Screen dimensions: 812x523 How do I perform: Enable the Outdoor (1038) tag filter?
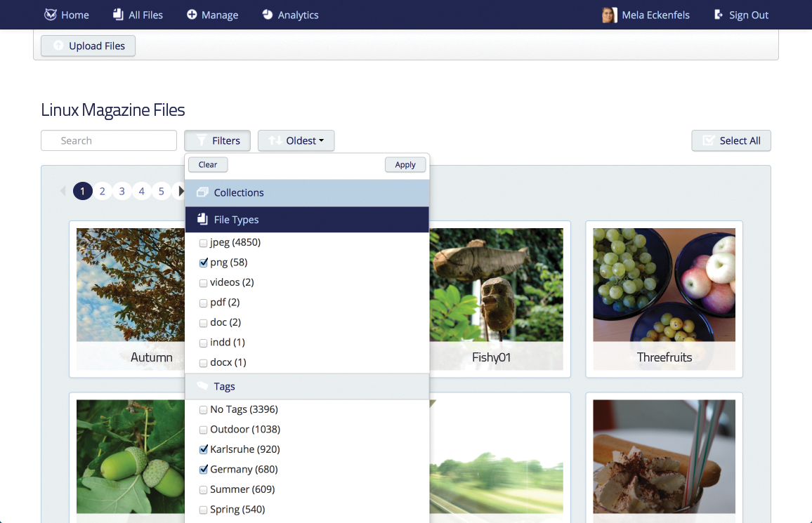tap(203, 430)
